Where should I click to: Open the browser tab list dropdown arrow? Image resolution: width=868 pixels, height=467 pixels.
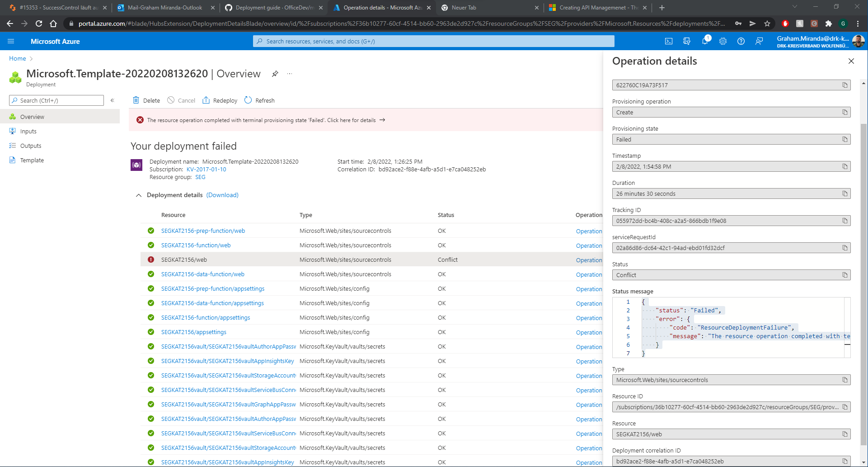[x=794, y=7]
